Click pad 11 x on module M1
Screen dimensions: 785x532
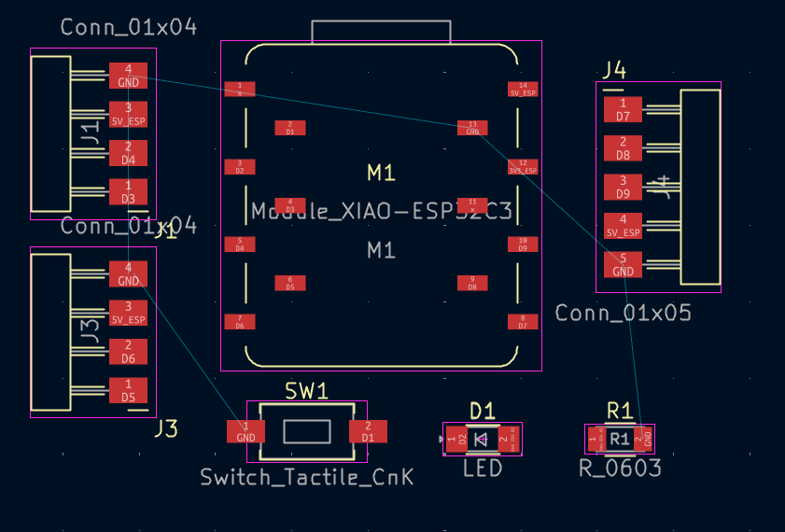point(472,205)
